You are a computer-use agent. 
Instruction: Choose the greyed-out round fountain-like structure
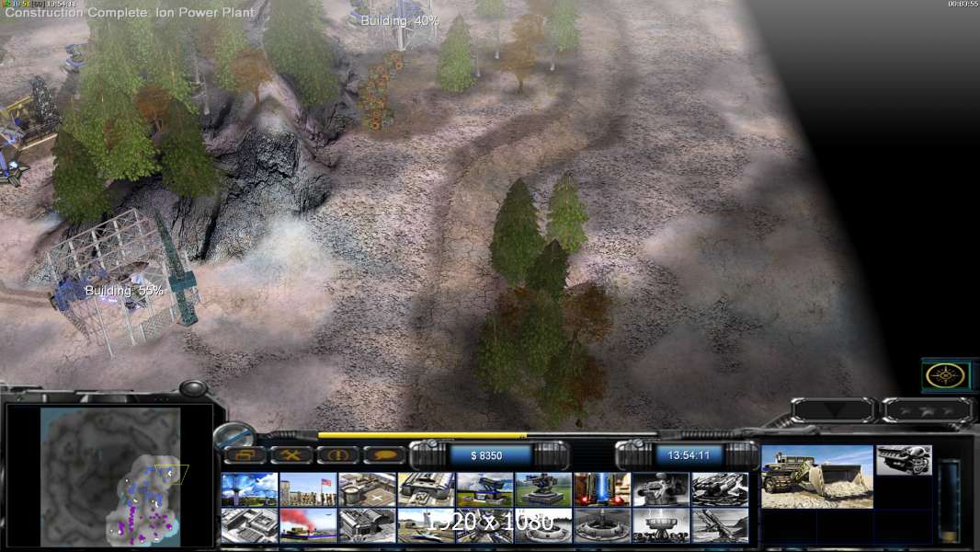pyautogui.click(x=602, y=525)
